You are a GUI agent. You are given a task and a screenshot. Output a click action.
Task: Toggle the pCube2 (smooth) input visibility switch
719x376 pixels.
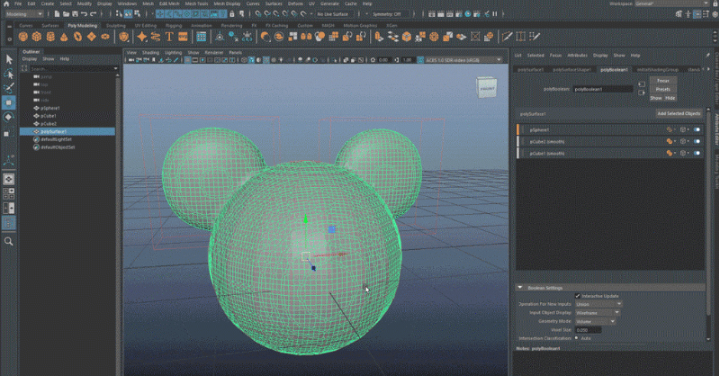(697, 141)
